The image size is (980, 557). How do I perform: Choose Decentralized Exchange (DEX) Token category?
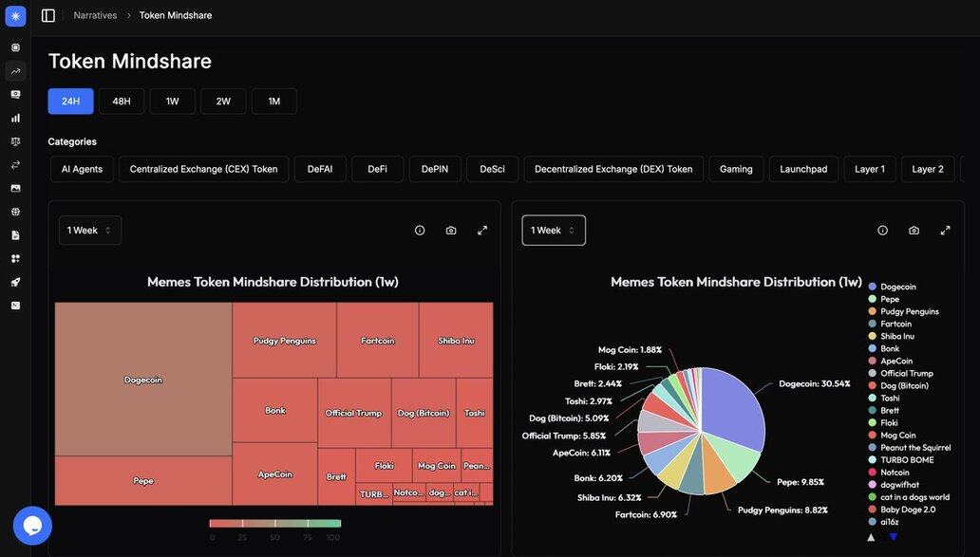click(x=613, y=169)
